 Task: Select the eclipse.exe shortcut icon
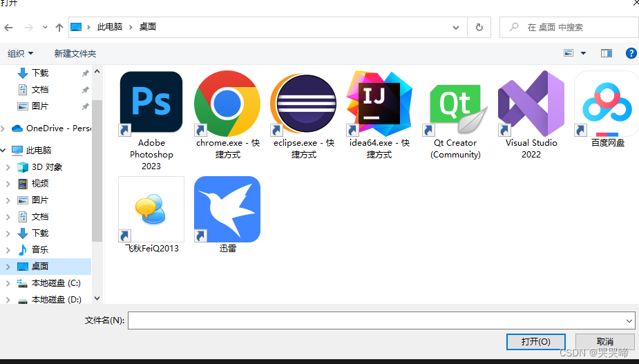click(303, 104)
